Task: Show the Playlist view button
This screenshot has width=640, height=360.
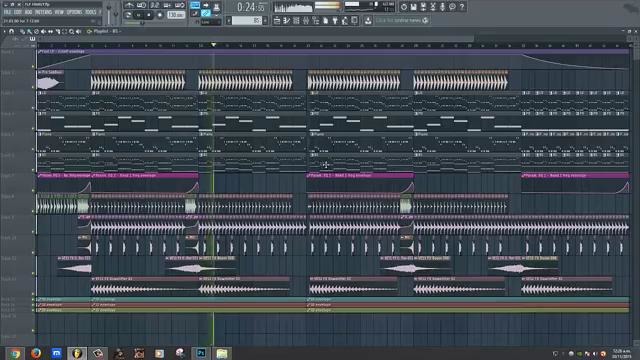Action: tap(277, 20)
